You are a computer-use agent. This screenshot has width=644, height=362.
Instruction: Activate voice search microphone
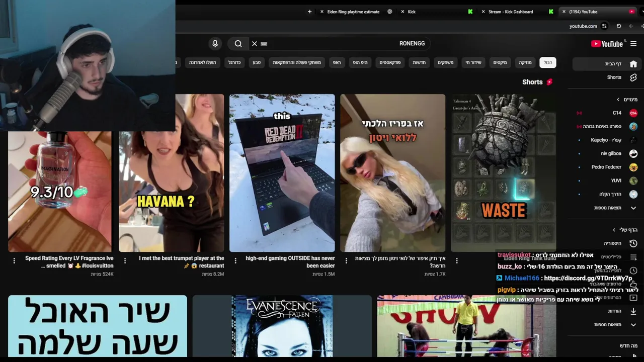click(215, 44)
